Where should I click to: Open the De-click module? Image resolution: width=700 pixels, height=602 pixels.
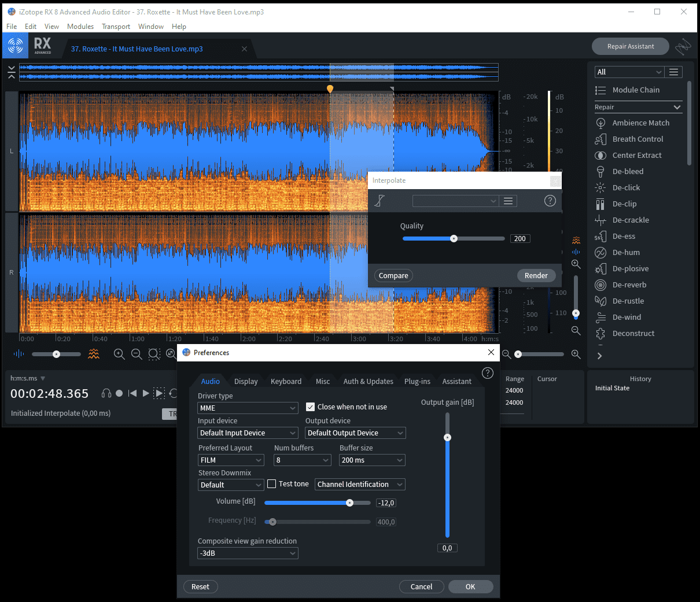coord(626,187)
